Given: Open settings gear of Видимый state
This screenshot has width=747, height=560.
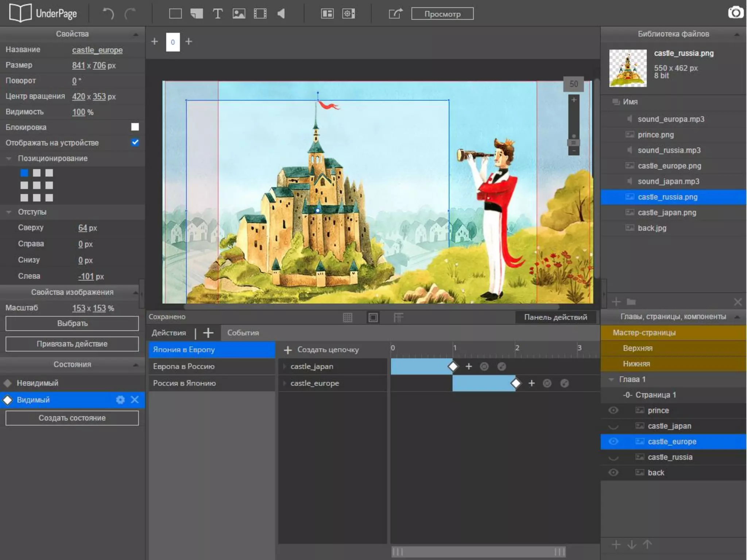Looking at the screenshot, I should pyautogui.click(x=120, y=400).
